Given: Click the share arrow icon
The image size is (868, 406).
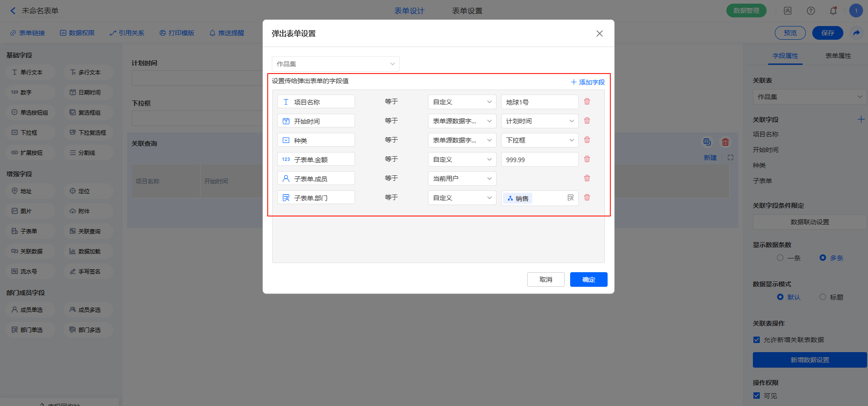Looking at the screenshot, I should coord(856,33).
